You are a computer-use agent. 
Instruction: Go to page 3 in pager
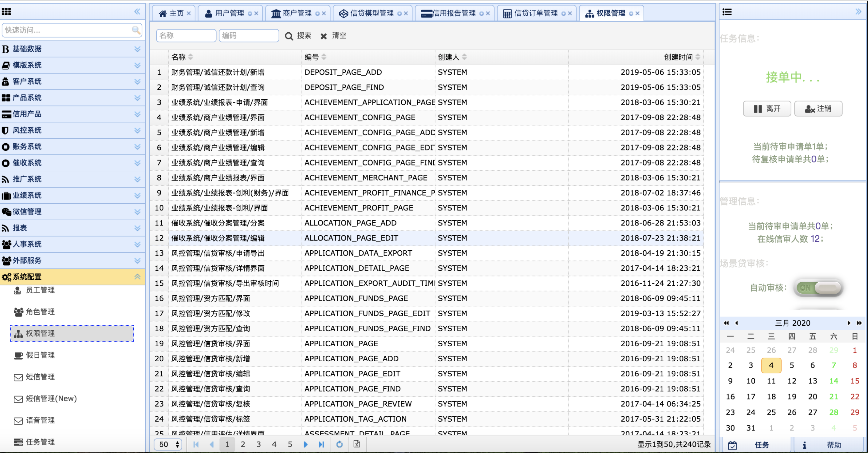(x=258, y=444)
